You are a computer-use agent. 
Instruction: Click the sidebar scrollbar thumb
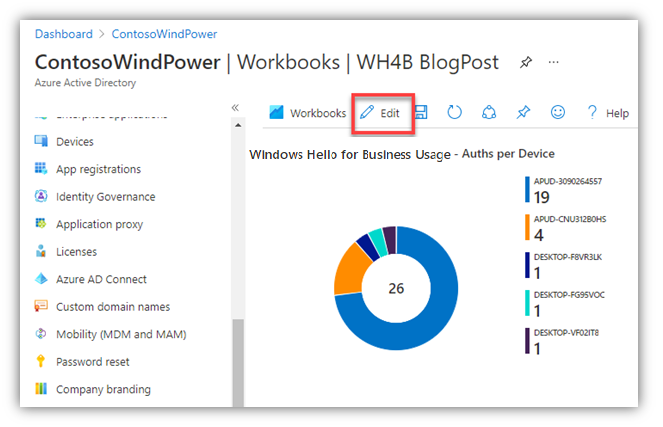238,363
